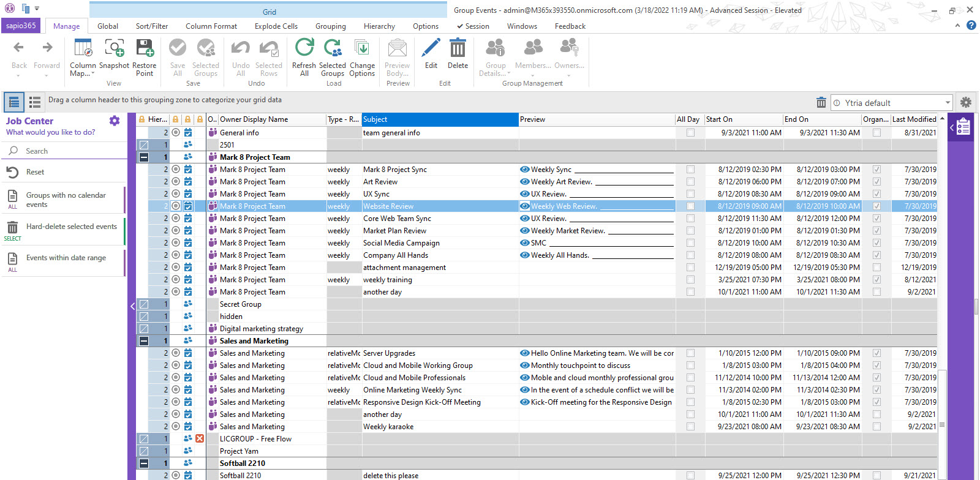Toggle All Day checkbox for Art Review
Image resolution: width=980 pixels, height=480 pixels.
pyautogui.click(x=690, y=182)
